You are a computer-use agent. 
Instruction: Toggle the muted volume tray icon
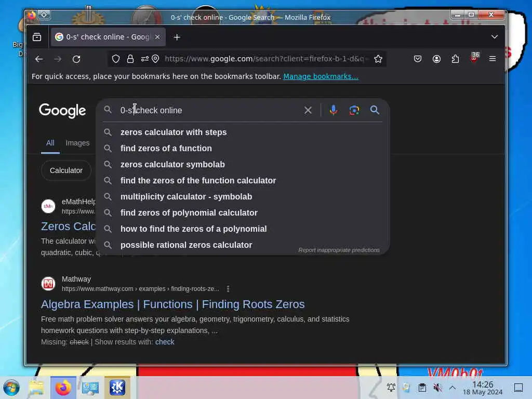point(437,388)
